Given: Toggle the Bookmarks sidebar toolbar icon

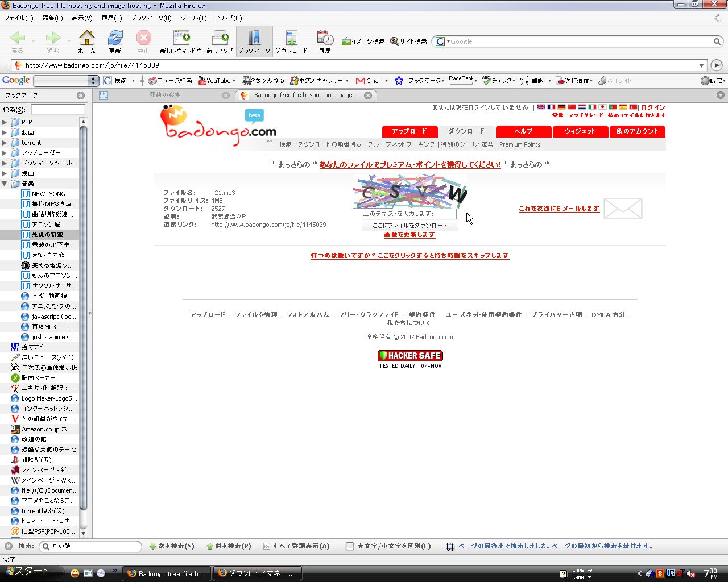Looking at the screenshot, I should 254,41.
